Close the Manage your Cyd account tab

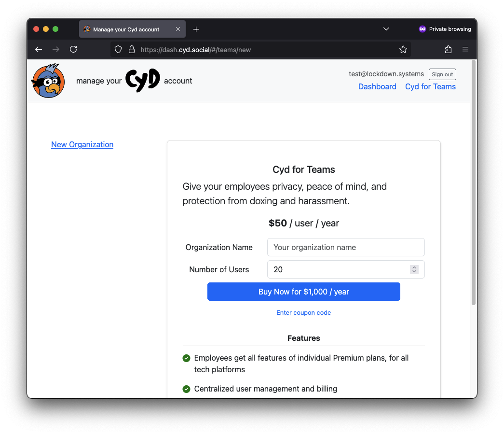[x=178, y=29]
